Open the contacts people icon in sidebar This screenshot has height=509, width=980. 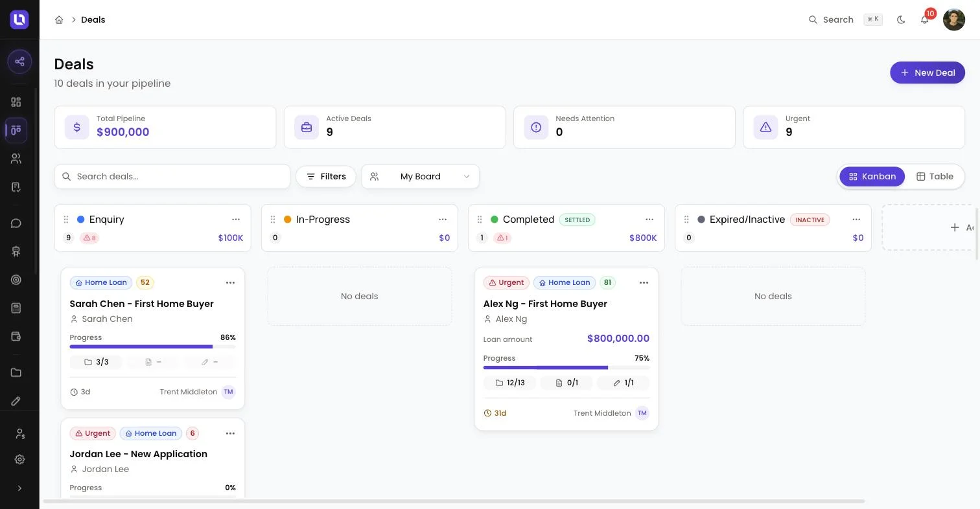click(16, 159)
